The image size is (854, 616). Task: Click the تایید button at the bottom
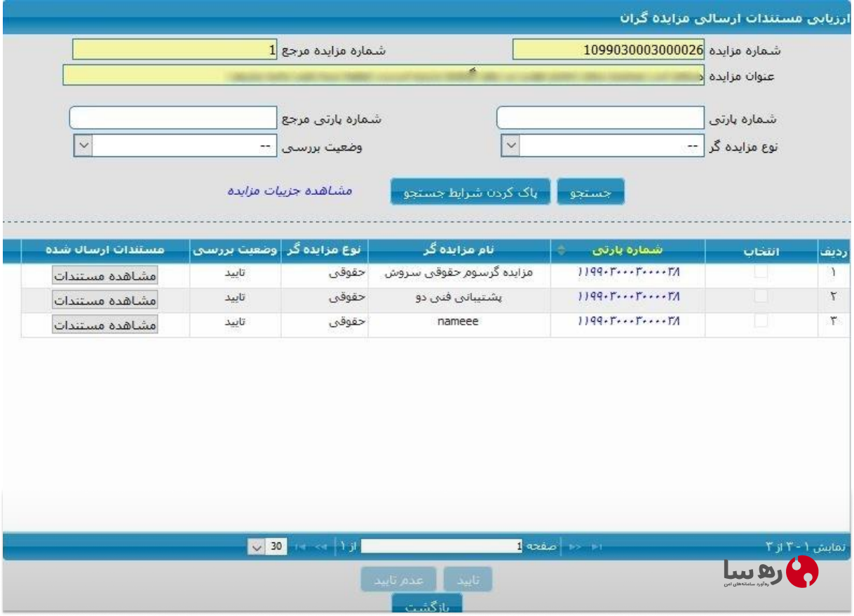[468, 580]
